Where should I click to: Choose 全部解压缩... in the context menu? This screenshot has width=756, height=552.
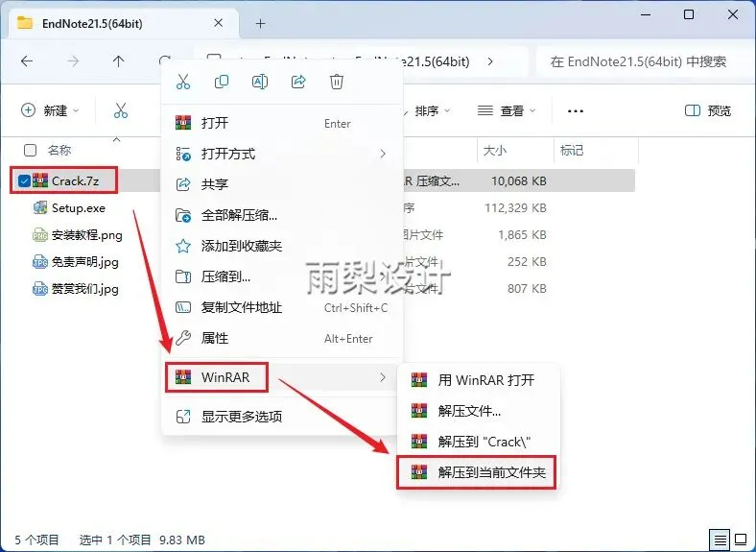coord(282,215)
